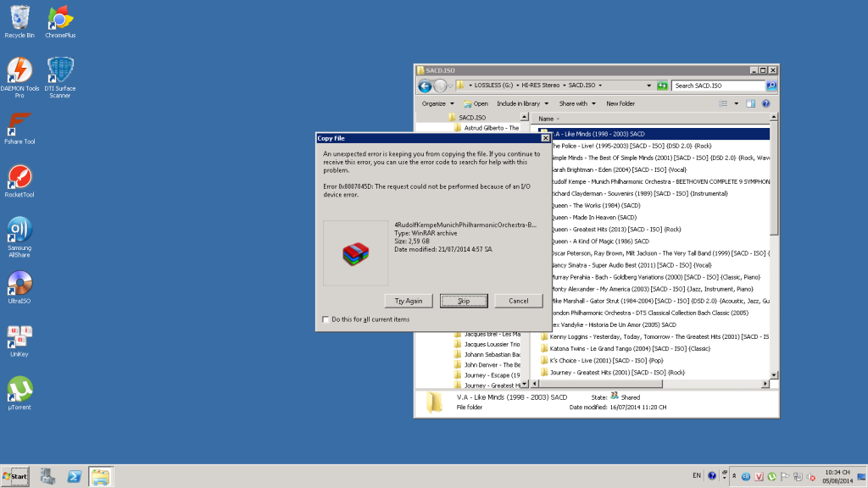
Task: Click the language bar help icon
Action: click(x=712, y=476)
